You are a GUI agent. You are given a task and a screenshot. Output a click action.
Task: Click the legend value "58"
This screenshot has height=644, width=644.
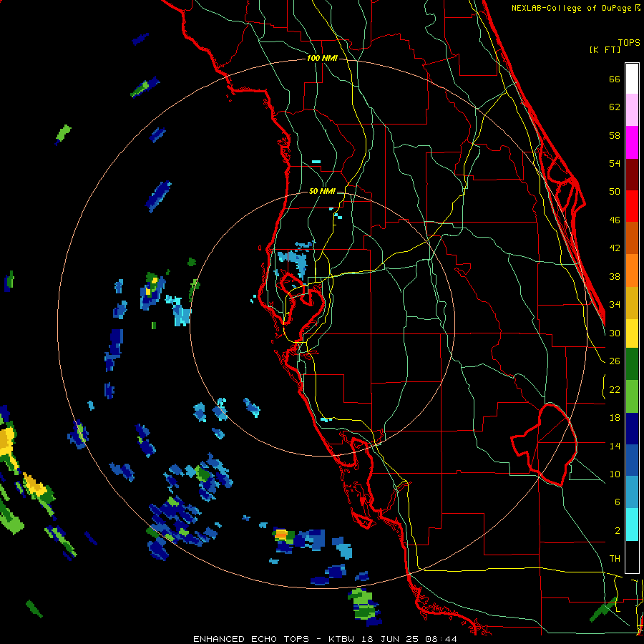[615, 135]
